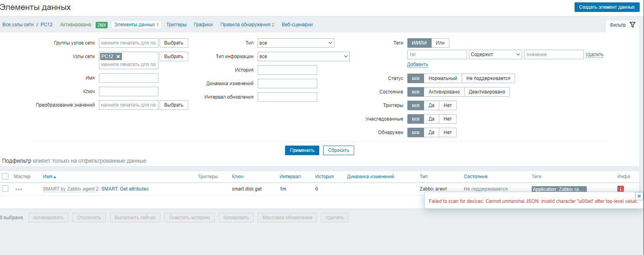Focus the Интервал обновления input field
The image size is (644, 255).
[287, 97]
